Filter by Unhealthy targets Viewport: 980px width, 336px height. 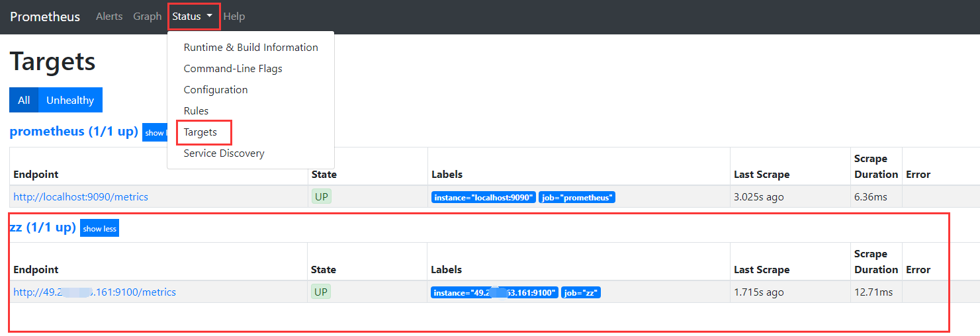point(70,100)
